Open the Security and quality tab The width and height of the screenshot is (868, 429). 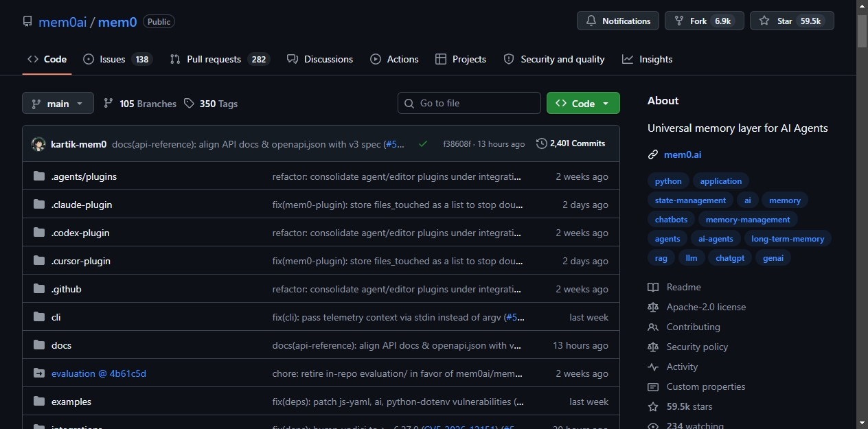click(x=554, y=59)
